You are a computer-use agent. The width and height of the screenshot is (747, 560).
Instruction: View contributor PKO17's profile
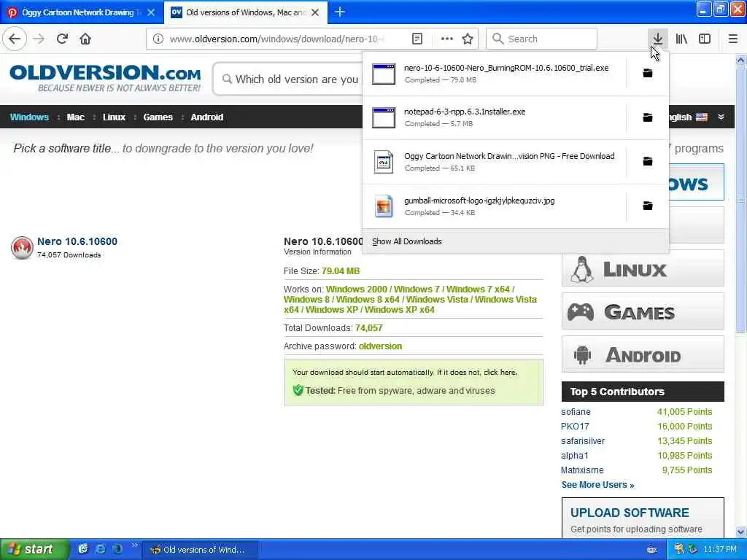(575, 426)
